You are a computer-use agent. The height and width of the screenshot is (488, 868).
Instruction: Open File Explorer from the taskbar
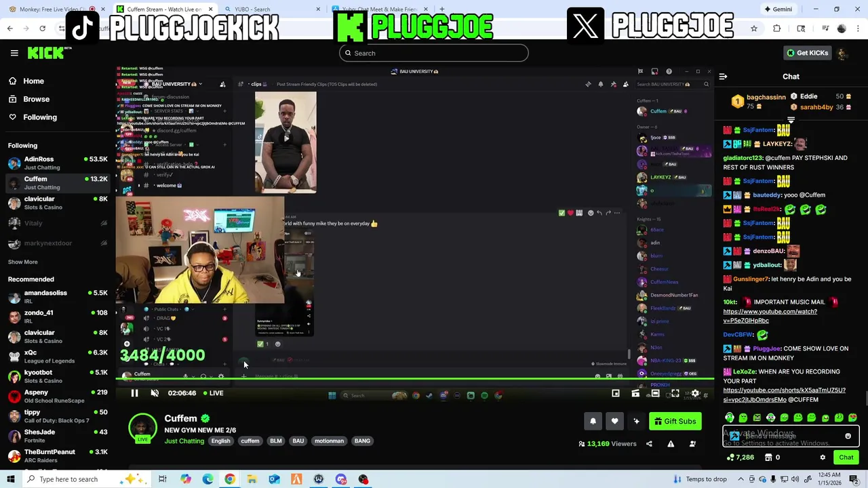(252, 479)
